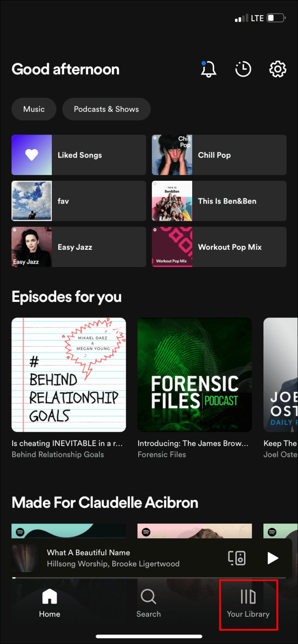Open the This Is Ben&Ben shortcut

(x=219, y=201)
